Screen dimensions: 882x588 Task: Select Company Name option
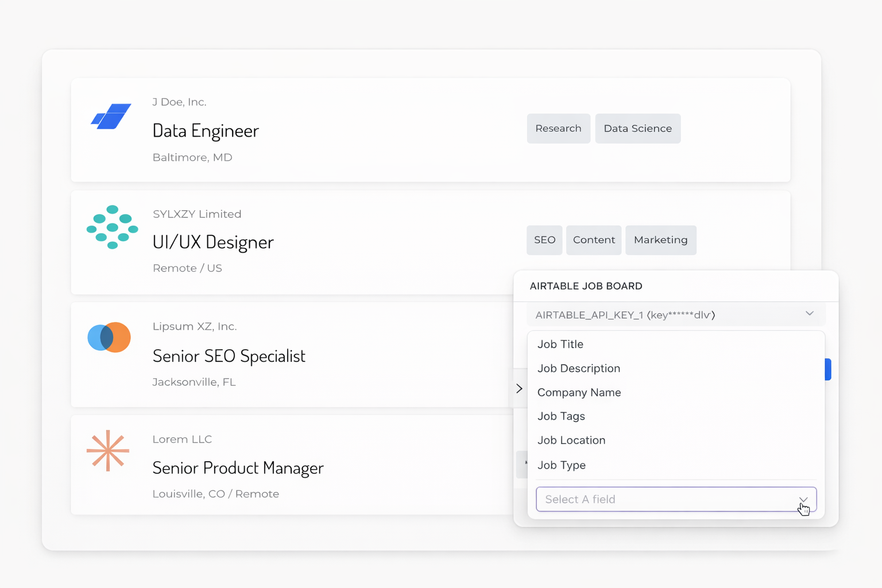[x=579, y=393]
